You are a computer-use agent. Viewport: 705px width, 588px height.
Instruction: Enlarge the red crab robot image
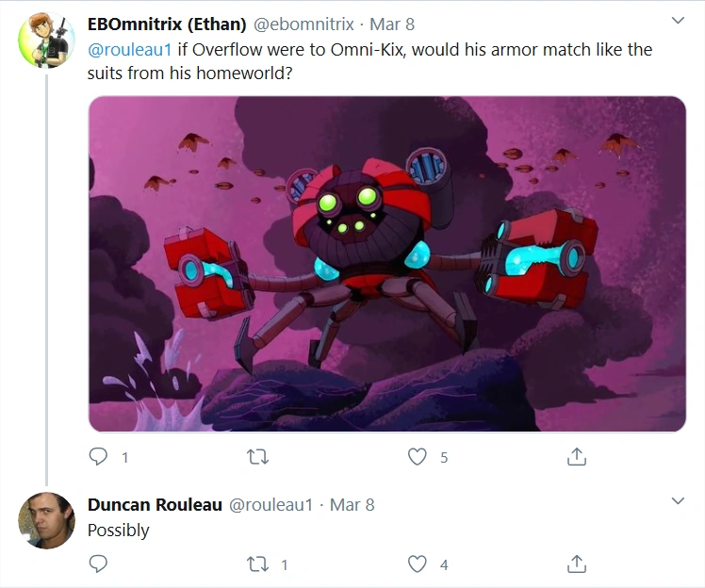tap(387, 264)
